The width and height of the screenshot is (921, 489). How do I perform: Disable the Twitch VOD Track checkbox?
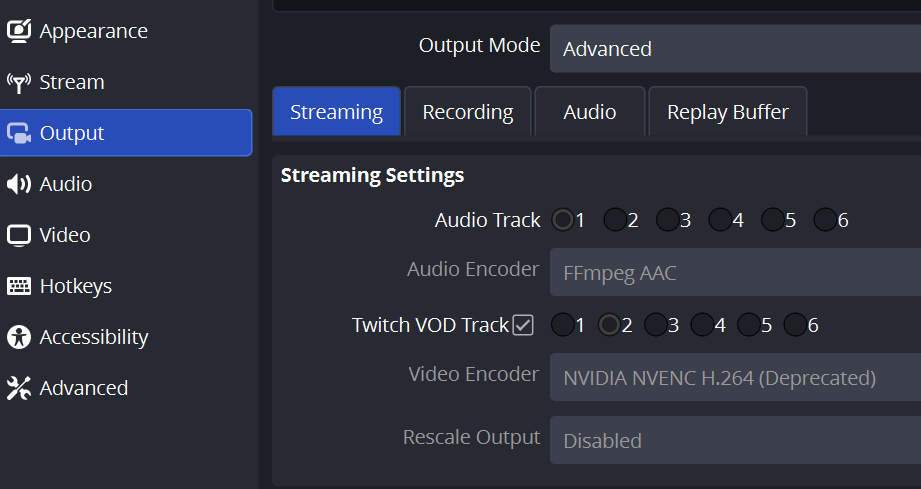tap(523, 325)
